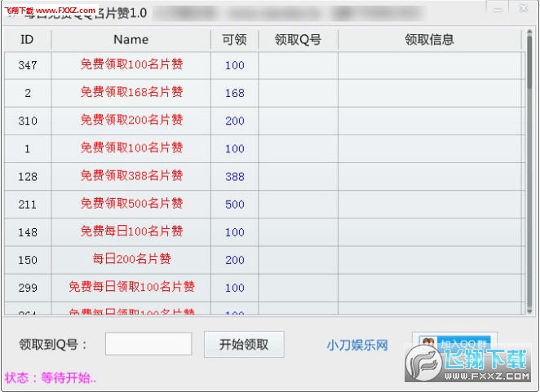Click the Name column header
540x392 pixels.
coord(131,40)
